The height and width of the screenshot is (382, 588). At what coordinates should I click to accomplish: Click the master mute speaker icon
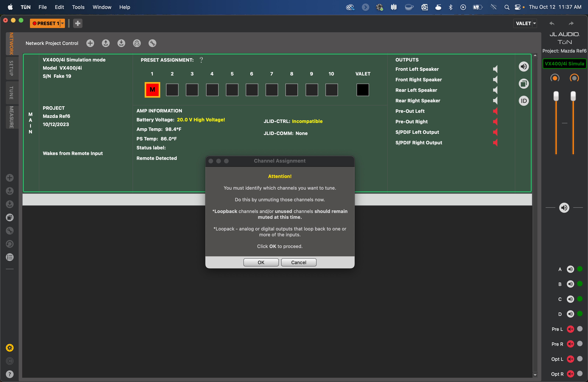coord(564,208)
